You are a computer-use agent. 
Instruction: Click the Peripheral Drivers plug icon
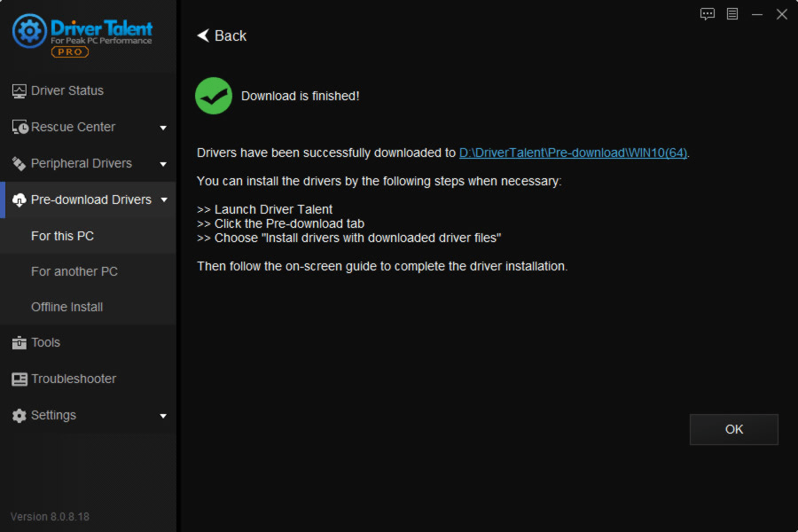point(20,163)
